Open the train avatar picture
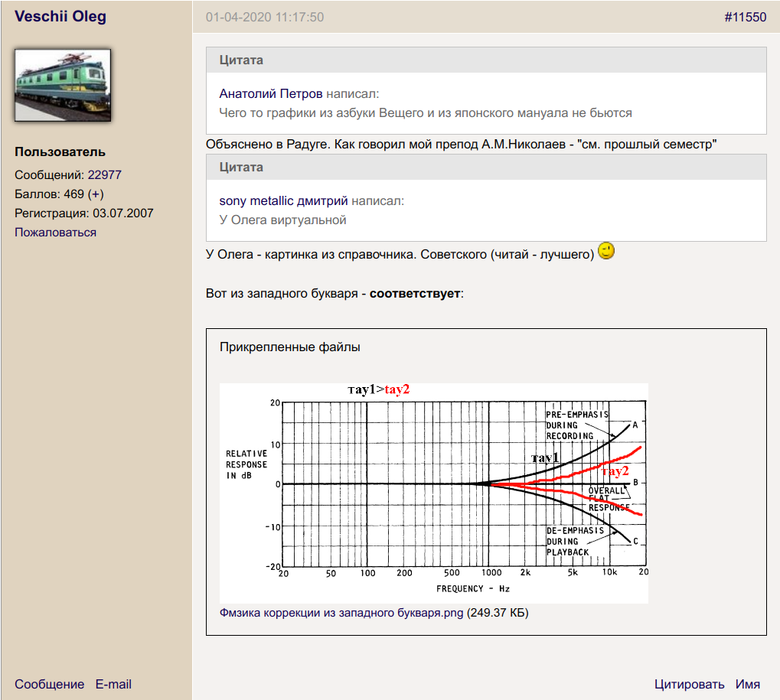 pyautogui.click(x=63, y=86)
